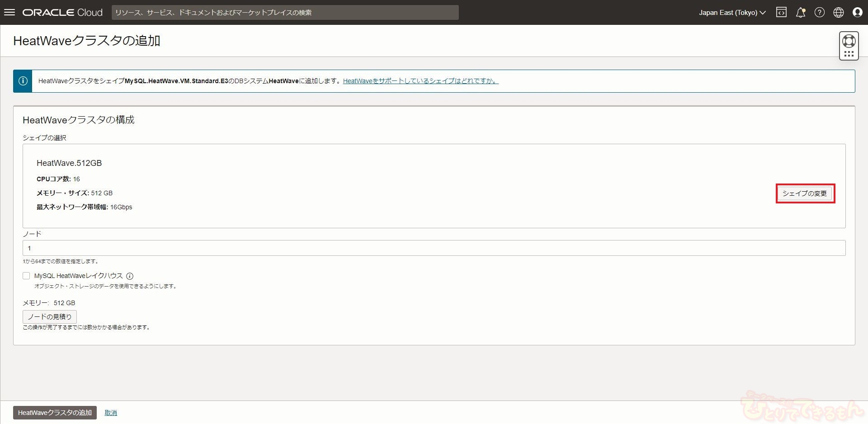Click the blue information banner icon
This screenshot has height=424, width=868.
coord(23,81)
